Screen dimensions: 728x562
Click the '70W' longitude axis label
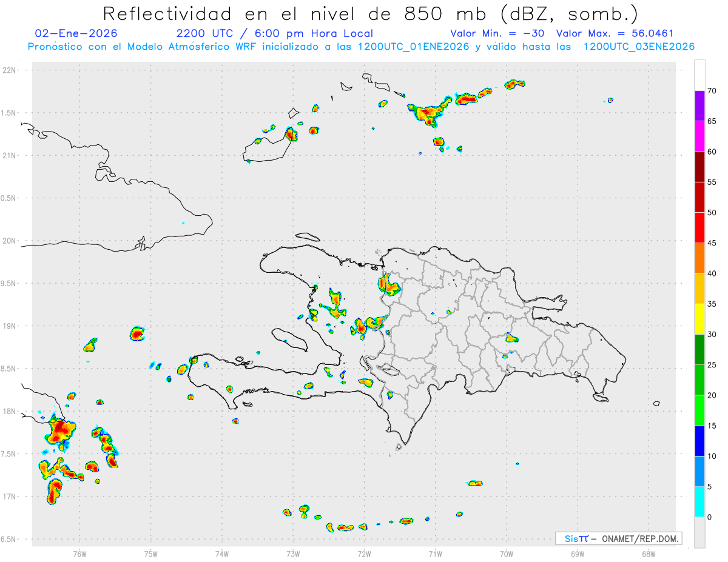click(507, 554)
